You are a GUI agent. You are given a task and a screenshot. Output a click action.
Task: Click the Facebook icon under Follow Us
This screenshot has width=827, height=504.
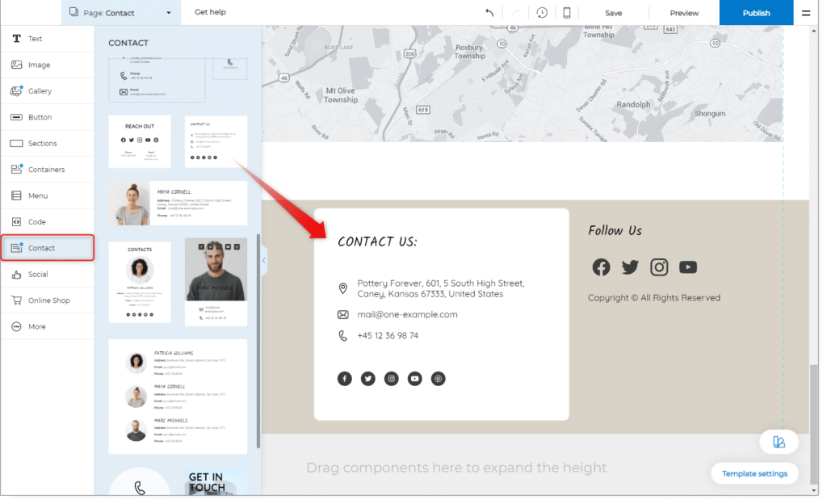601,267
